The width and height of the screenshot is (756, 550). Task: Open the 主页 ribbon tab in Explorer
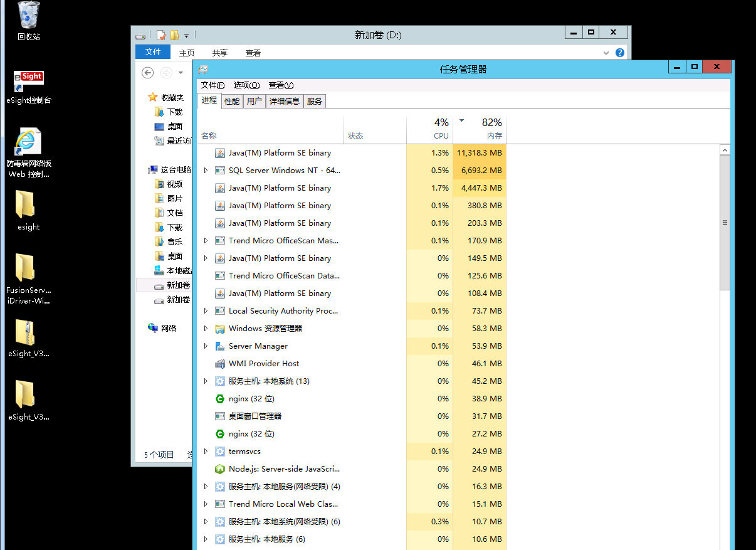pyautogui.click(x=187, y=53)
